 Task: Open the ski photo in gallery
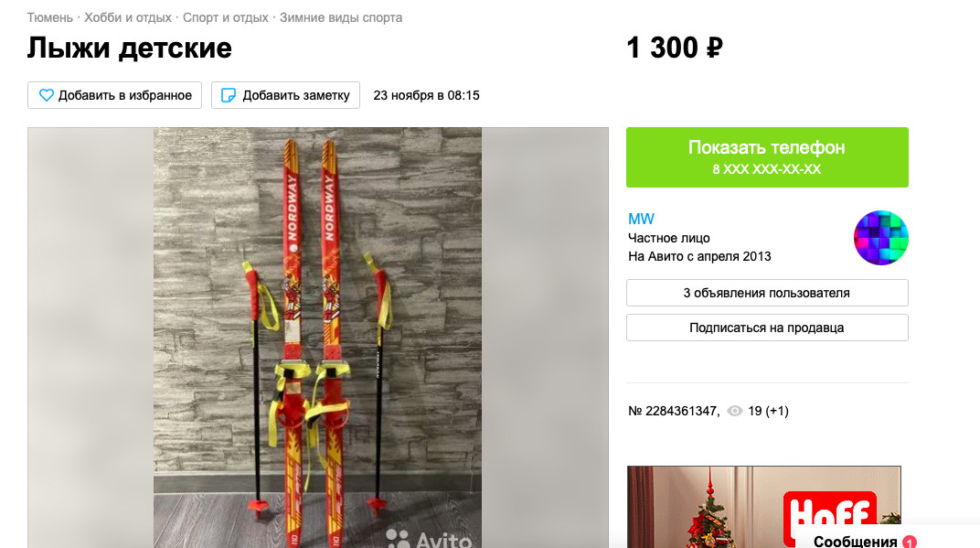click(x=317, y=338)
